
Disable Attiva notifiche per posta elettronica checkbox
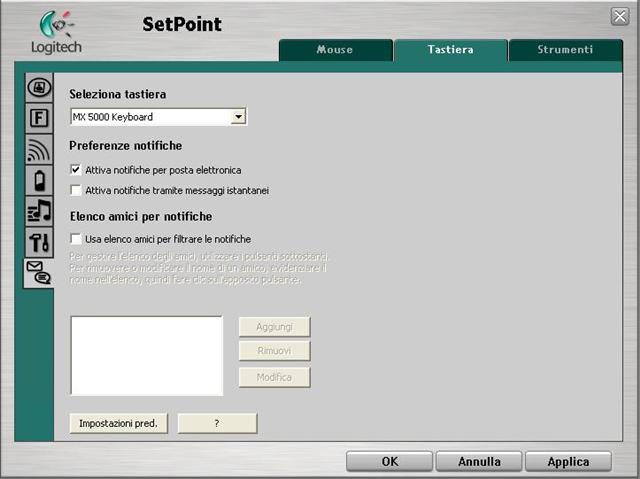pos(76,170)
